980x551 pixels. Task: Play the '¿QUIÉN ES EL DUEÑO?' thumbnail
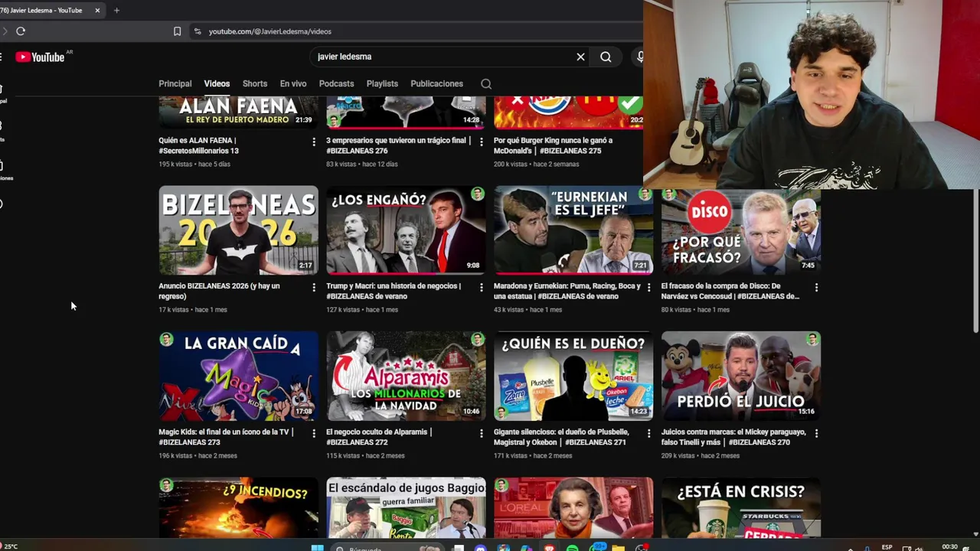click(x=573, y=376)
